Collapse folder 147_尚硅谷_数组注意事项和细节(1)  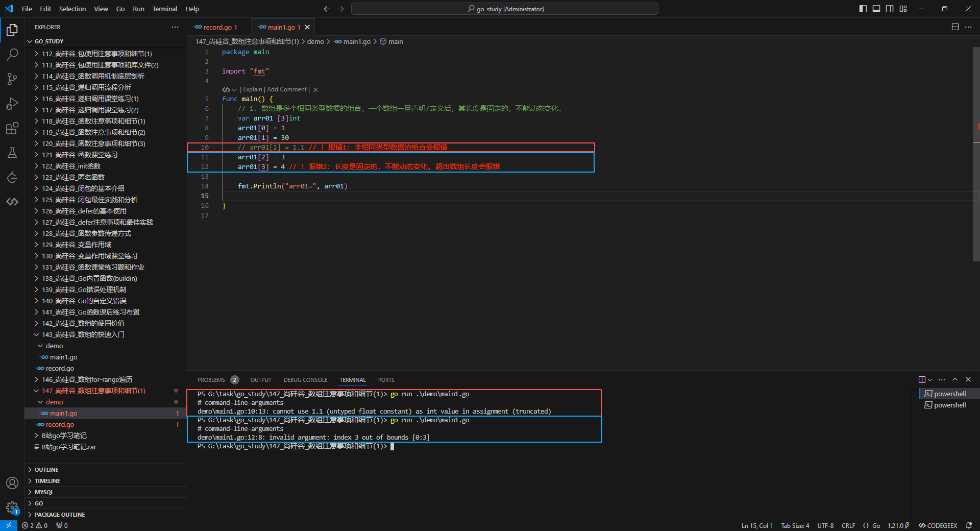106,391
